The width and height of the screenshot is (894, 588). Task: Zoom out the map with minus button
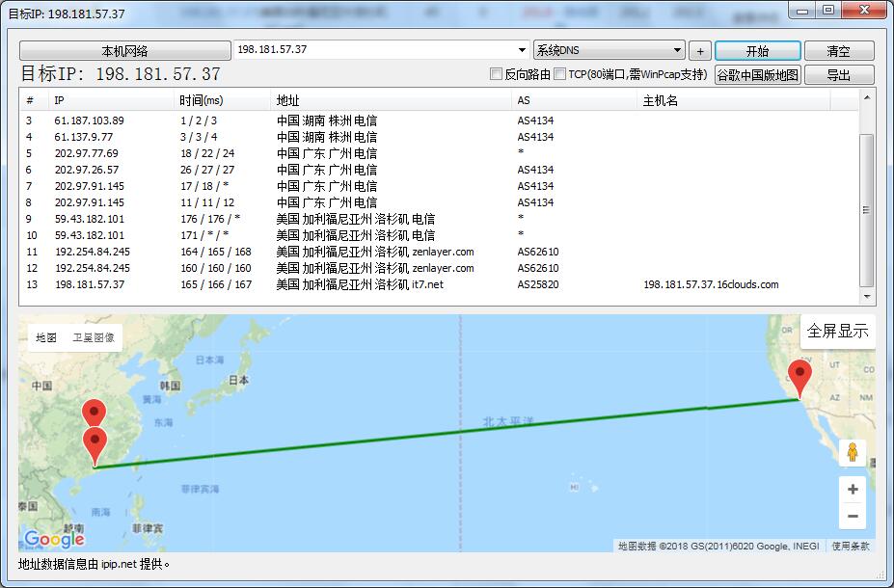click(x=852, y=517)
